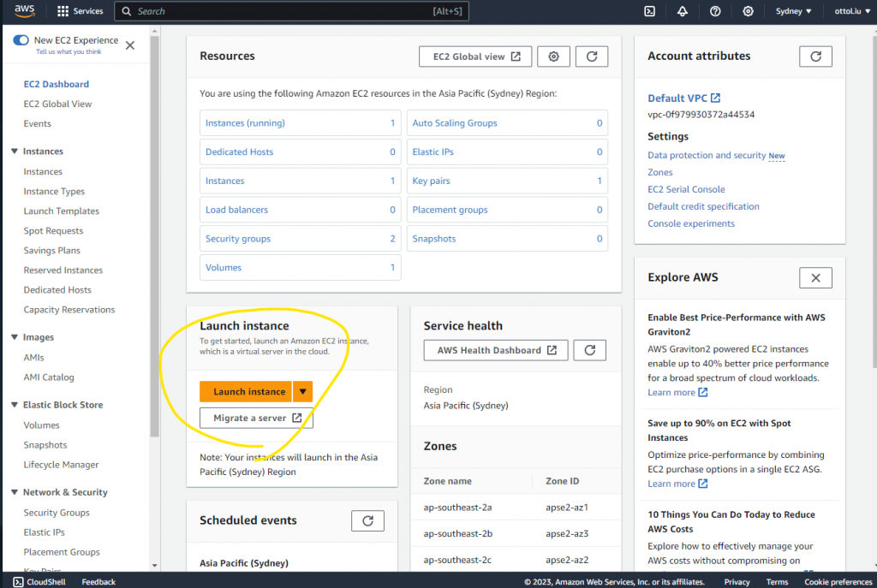877x588 pixels.
Task: Open Launch instance dropdown arrow
Action: coord(302,392)
